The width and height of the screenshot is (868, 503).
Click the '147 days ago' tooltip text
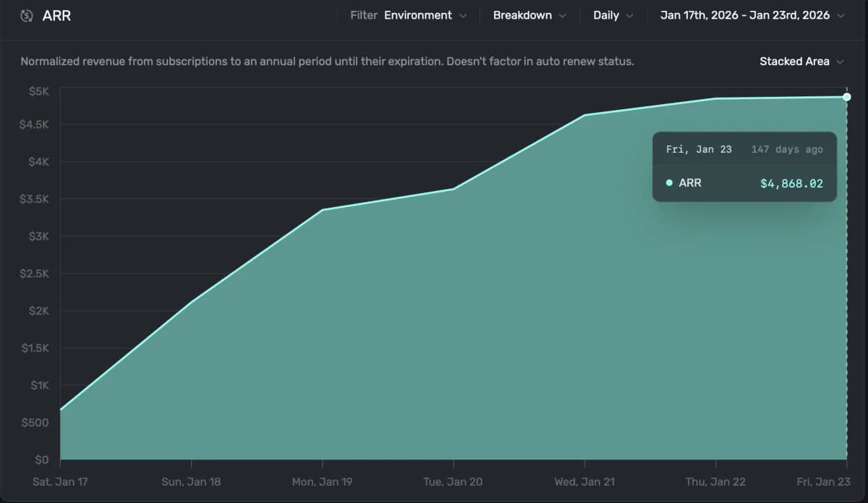(787, 149)
